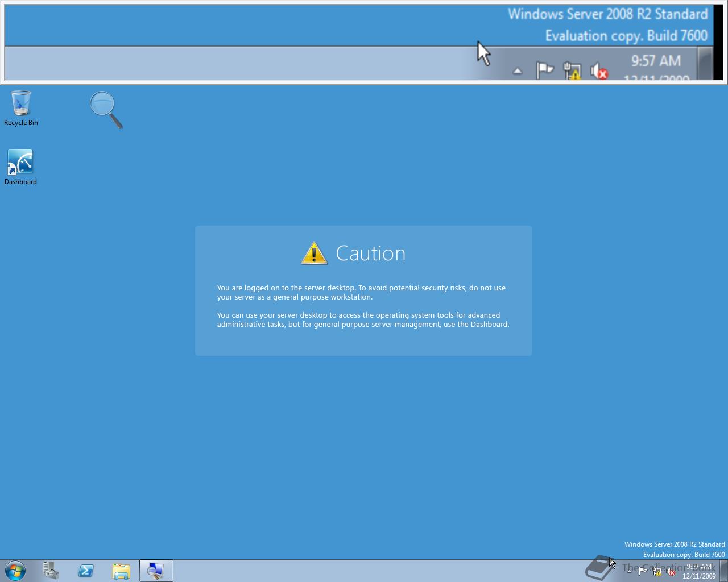Show hidden tray icons arrow

pyautogui.click(x=629, y=571)
